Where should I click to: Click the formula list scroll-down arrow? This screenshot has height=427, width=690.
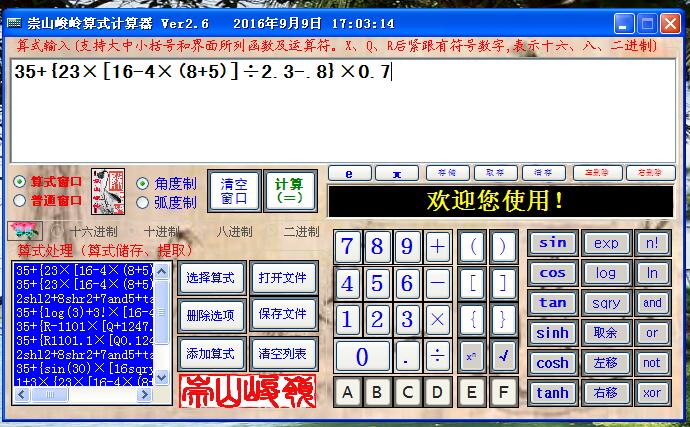(161, 377)
